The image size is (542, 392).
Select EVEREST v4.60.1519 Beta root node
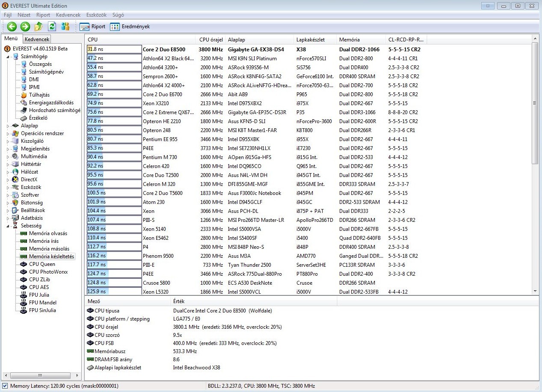point(36,49)
